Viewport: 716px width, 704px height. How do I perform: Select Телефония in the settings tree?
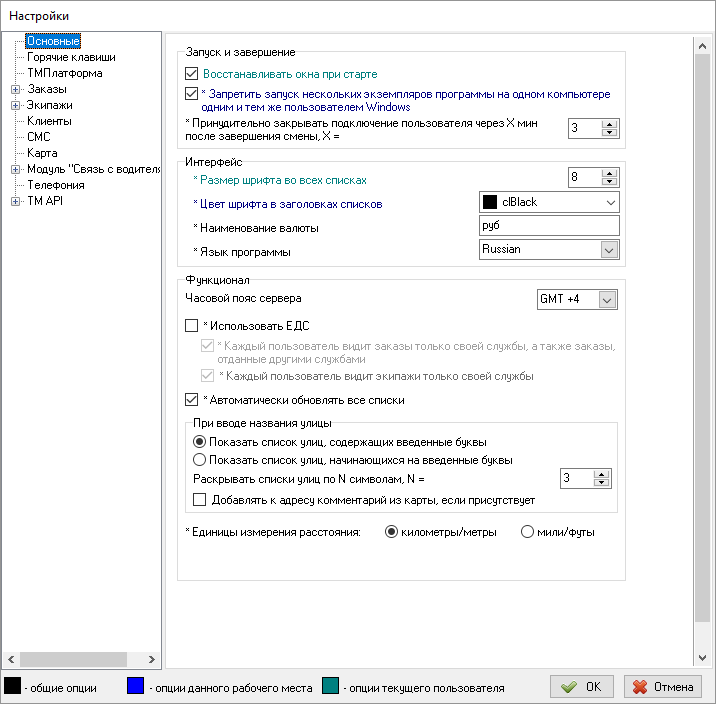click(56, 185)
